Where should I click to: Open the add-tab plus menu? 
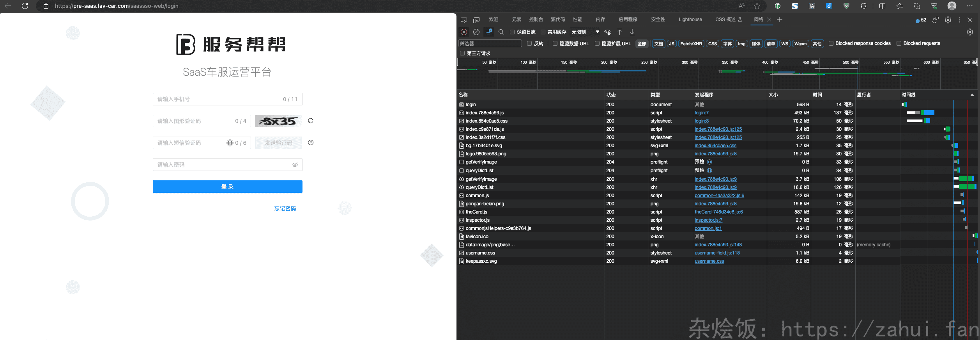(780, 20)
